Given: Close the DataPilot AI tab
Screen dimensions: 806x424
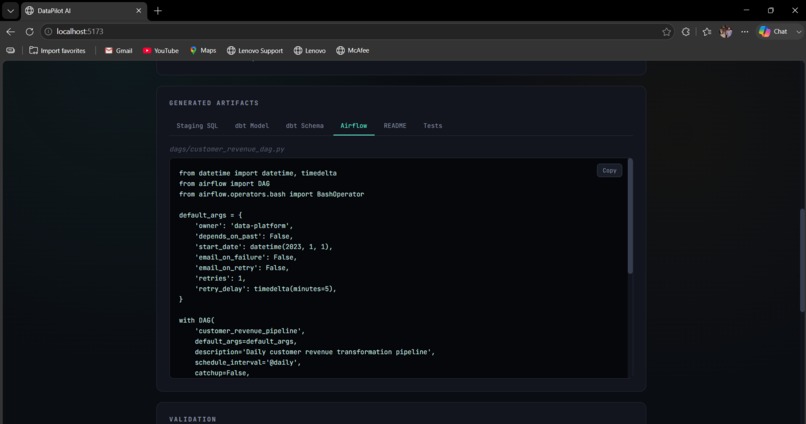Looking at the screenshot, I should [138, 10].
